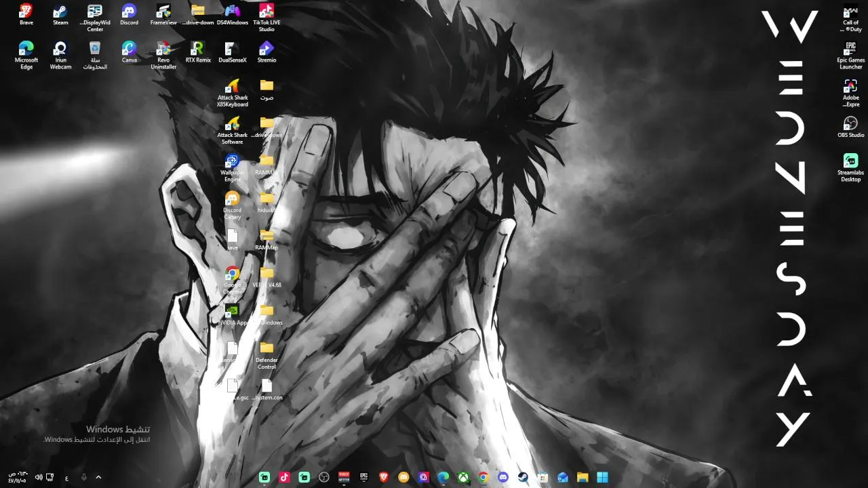Launch Stremio from the desktop
Viewport: 868px width, 488px height.
[267, 52]
